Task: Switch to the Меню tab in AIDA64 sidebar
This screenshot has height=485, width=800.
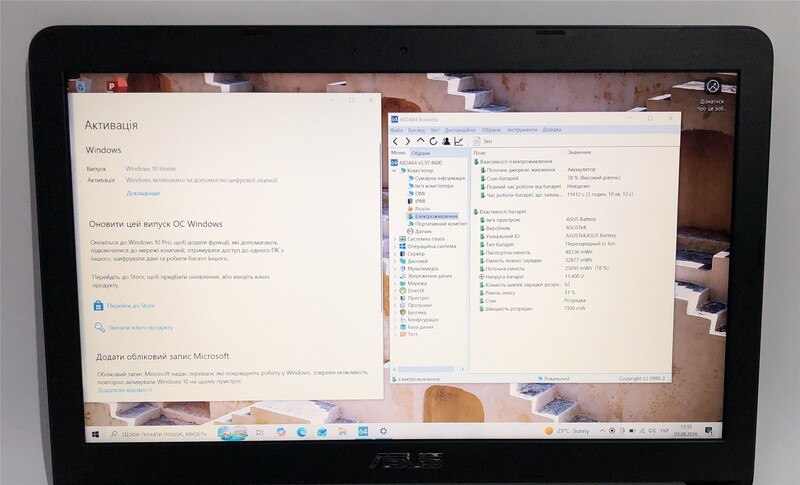Action: [398, 152]
